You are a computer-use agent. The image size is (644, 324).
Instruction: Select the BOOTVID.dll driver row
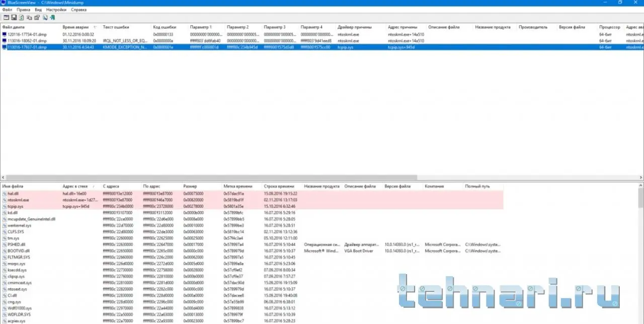click(252, 250)
